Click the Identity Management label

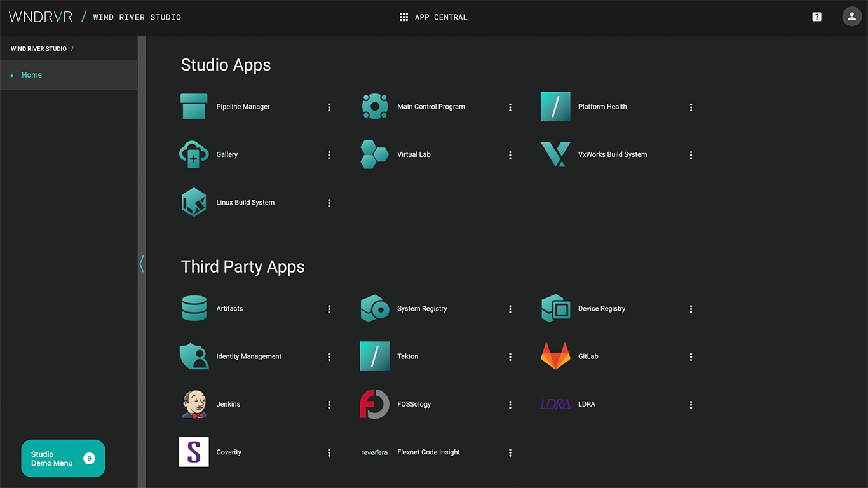click(x=249, y=356)
